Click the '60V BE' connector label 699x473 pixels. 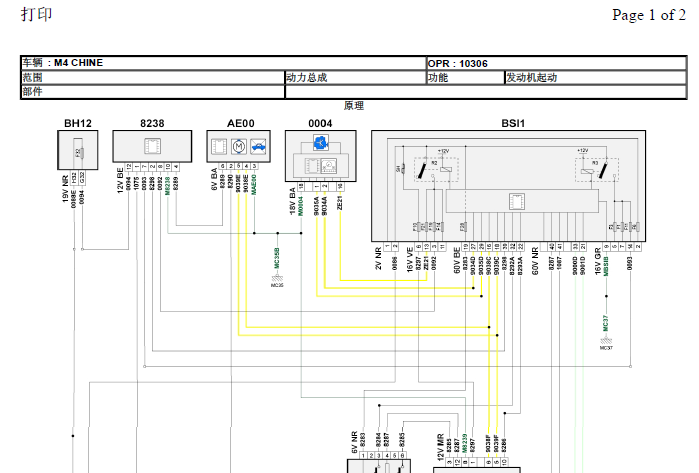(457, 260)
